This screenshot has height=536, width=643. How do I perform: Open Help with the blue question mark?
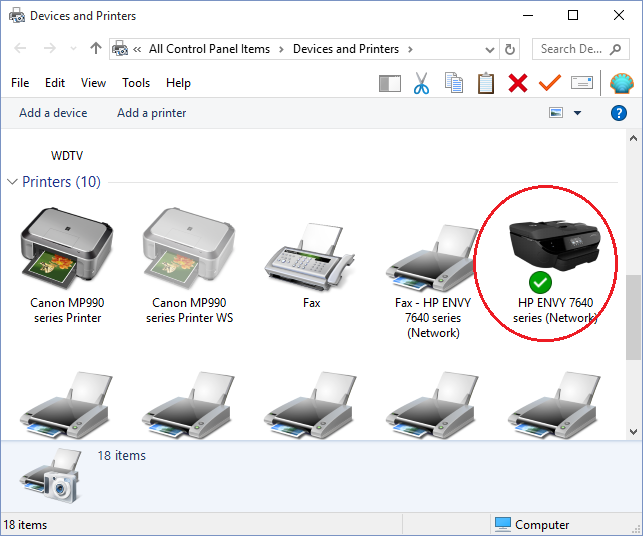(x=618, y=113)
